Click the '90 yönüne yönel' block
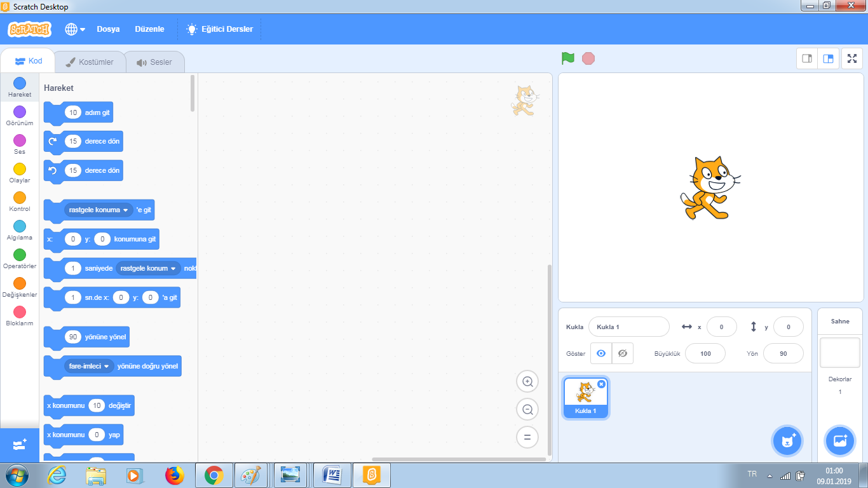The image size is (868, 488). coord(86,337)
